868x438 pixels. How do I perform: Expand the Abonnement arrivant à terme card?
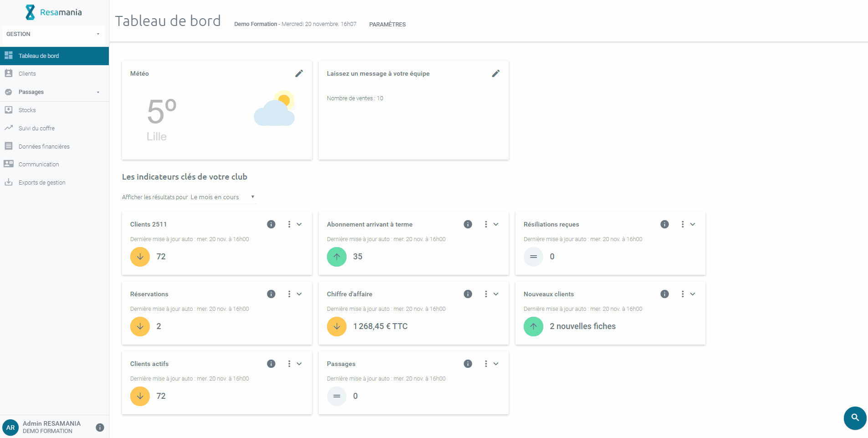496,224
